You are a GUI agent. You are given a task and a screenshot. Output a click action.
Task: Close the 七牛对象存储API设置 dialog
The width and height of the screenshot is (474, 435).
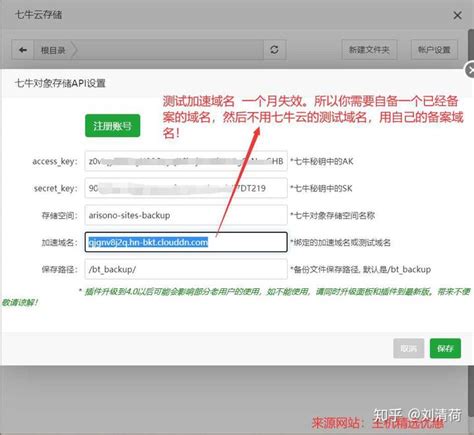tap(470, 70)
